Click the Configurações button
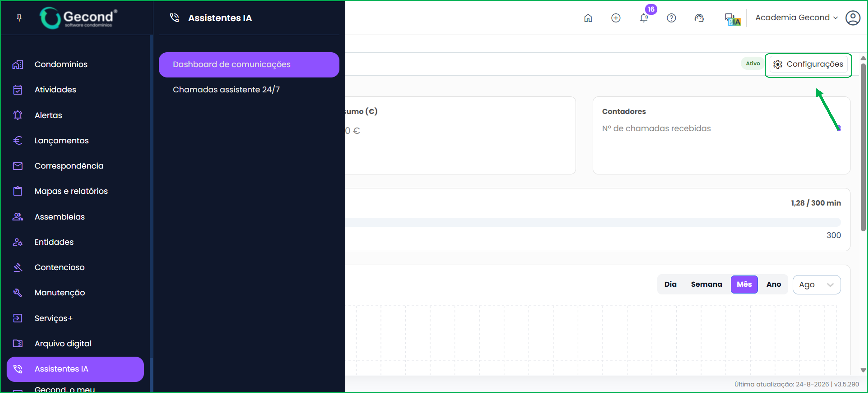This screenshot has height=393, width=868. point(808,64)
